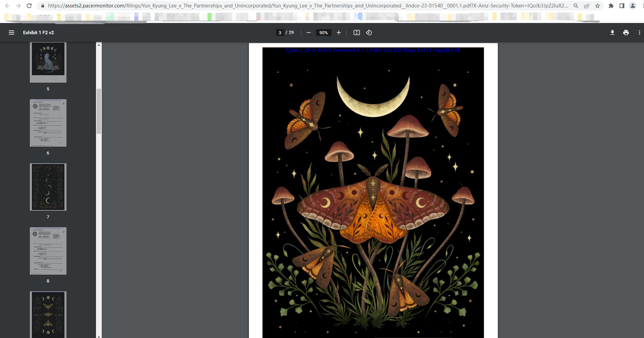Screen dimensions: 644x338
Task: Click the 90% zoom level field
Action: tap(324, 33)
